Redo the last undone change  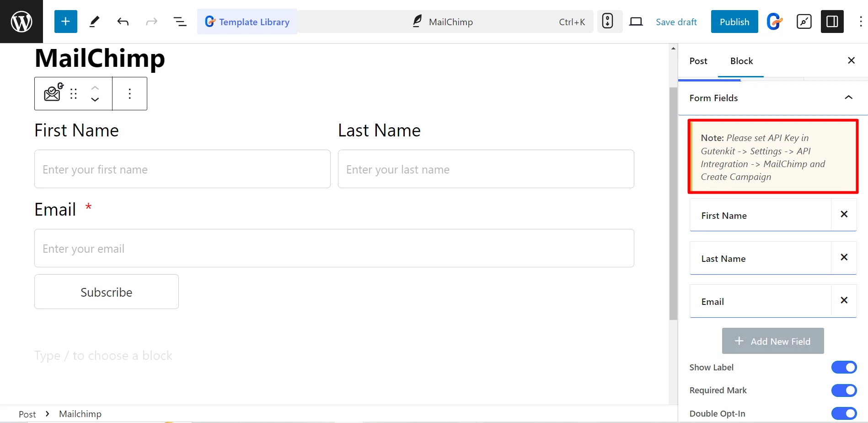151,22
